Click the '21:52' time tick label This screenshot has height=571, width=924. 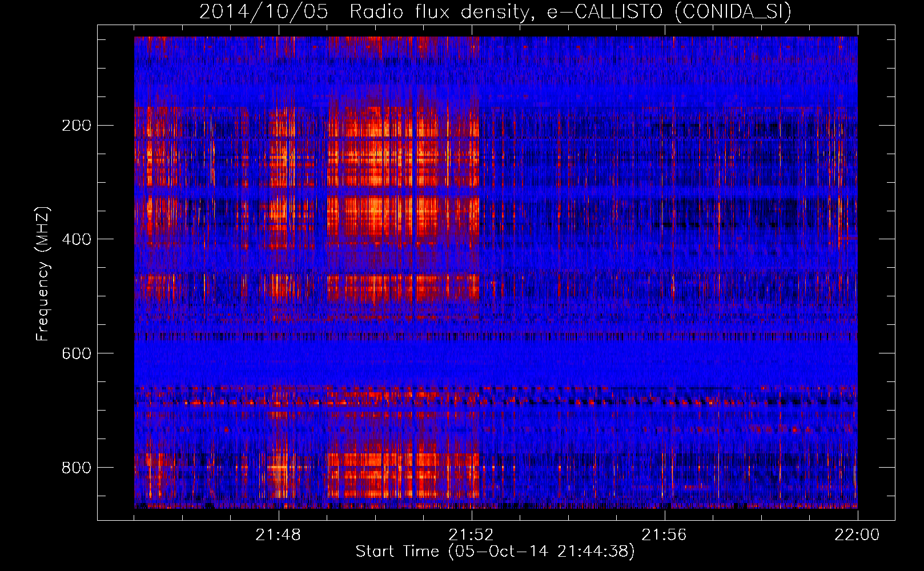click(471, 535)
